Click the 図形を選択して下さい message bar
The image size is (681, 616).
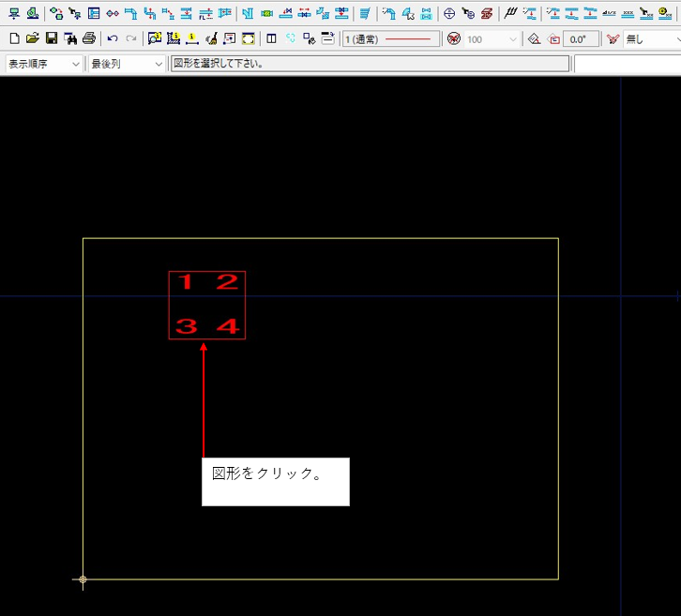(x=370, y=64)
